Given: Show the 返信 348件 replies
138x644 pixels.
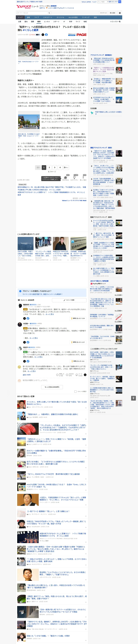Looking at the screenshot, I should pos(27,375).
